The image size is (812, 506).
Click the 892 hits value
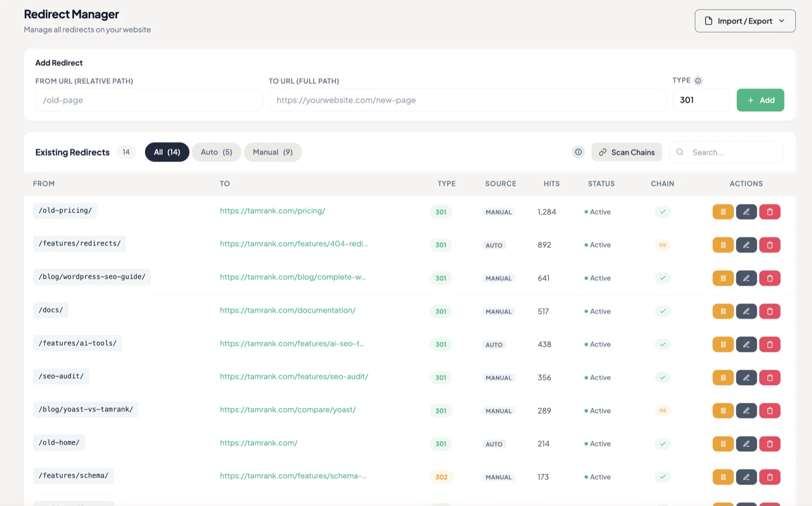point(544,245)
